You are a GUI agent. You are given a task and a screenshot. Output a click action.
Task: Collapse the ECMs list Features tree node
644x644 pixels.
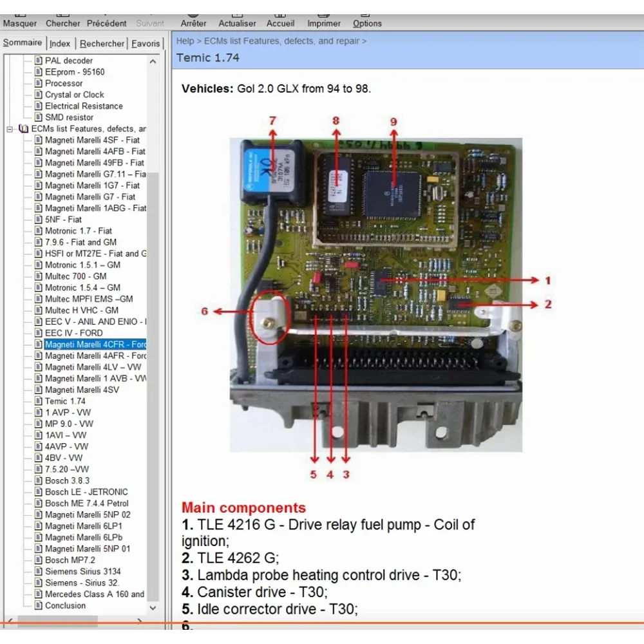click(x=10, y=129)
